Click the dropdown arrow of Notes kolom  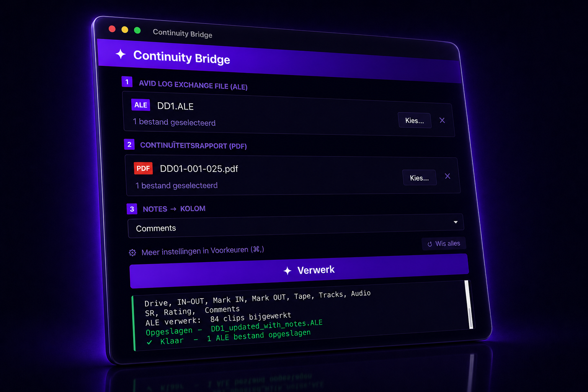click(456, 222)
